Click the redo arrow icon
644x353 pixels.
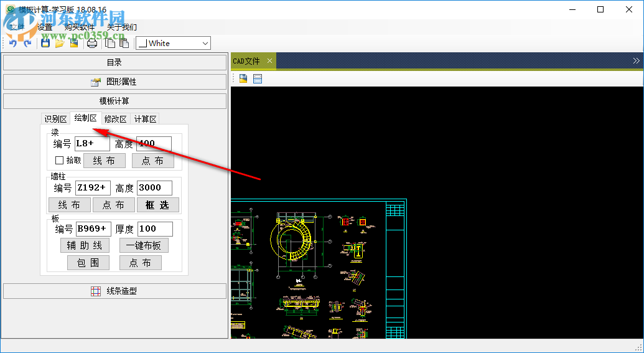[x=27, y=43]
